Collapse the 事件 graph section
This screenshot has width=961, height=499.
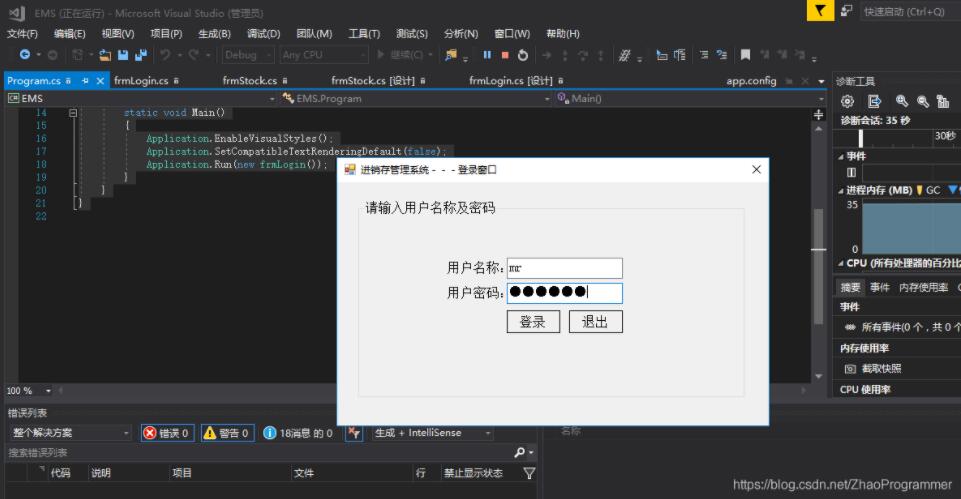pyautogui.click(x=841, y=156)
